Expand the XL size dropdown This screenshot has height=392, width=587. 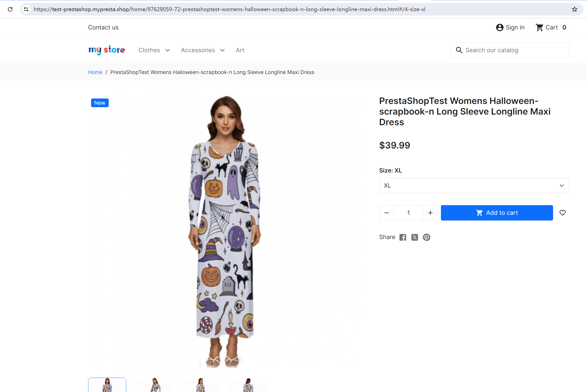pos(474,185)
